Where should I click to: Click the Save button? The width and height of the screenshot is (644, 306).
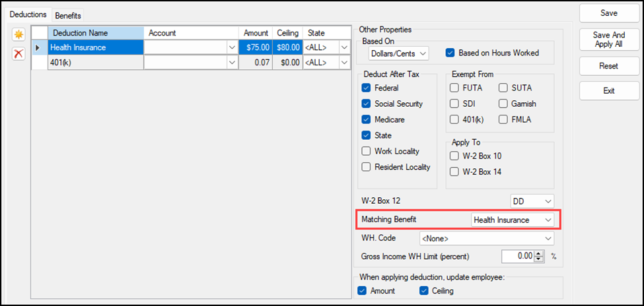pyautogui.click(x=608, y=13)
